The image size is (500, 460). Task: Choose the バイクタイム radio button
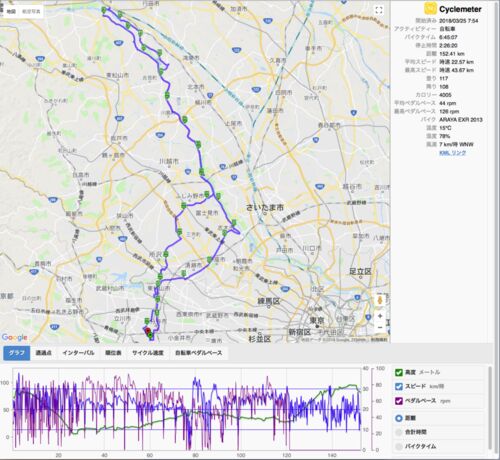point(399,447)
